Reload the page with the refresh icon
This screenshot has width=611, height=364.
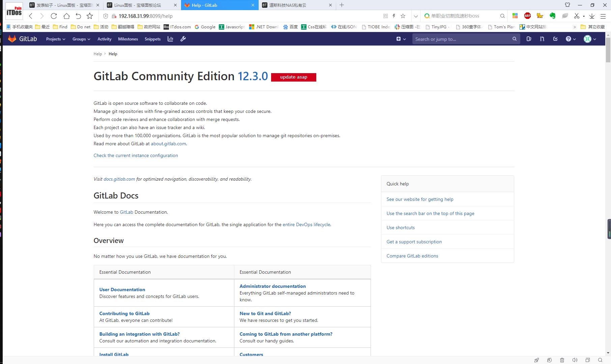[54, 16]
